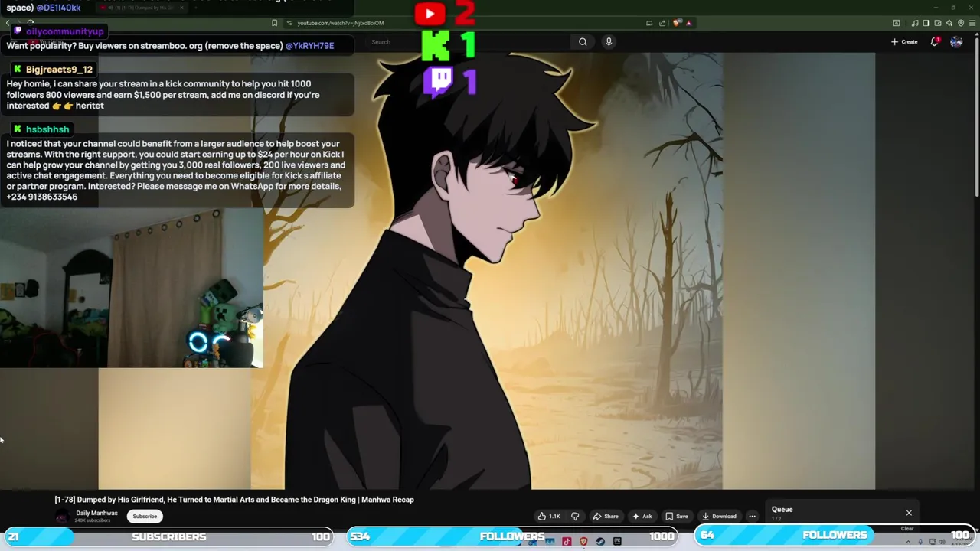The image size is (980, 551).
Task: Open Brave Shields lion icon
Action: (677, 23)
